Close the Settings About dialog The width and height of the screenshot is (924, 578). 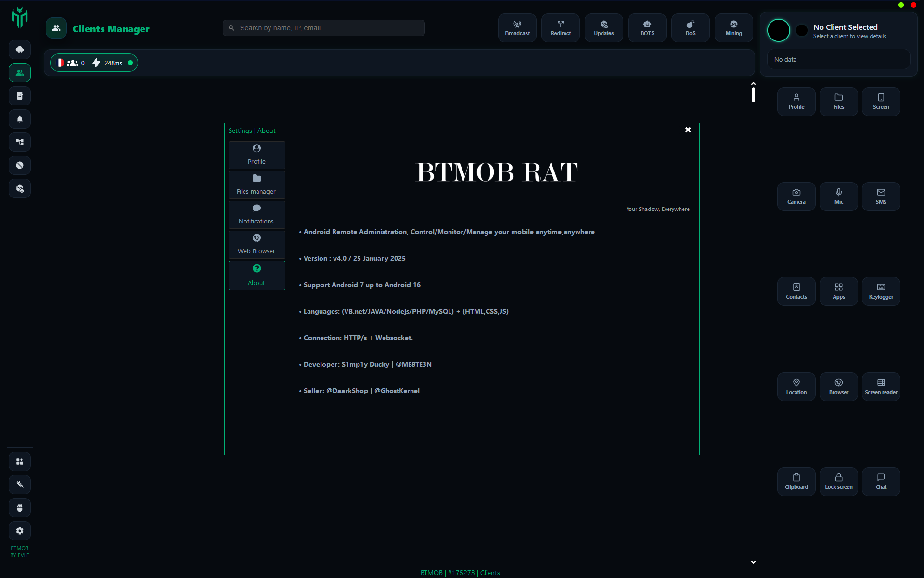[x=688, y=130]
